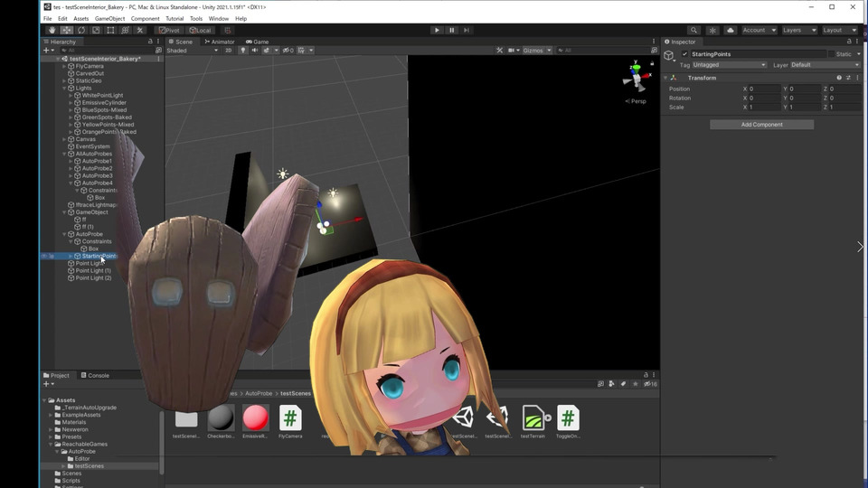868x488 pixels.
Task: Toggle scene audio speaker icon
Action: pyautogui.click(x=255, y=50)
